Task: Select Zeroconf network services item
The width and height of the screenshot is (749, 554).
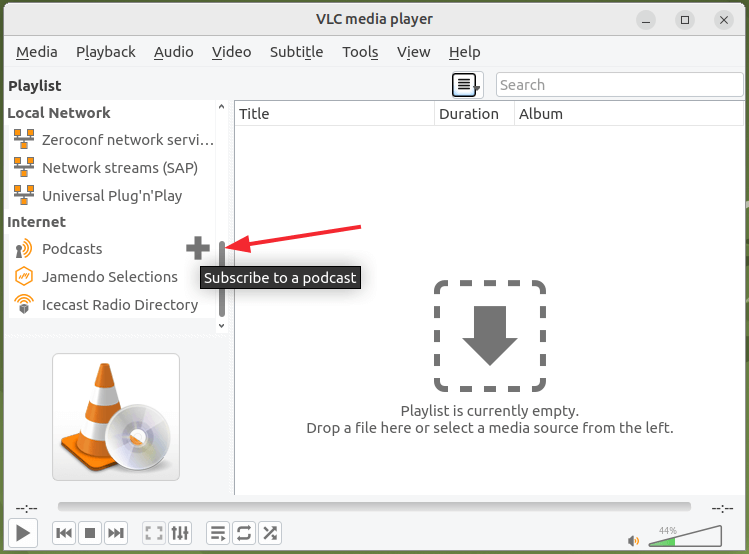Action: (x=112, y=139)
